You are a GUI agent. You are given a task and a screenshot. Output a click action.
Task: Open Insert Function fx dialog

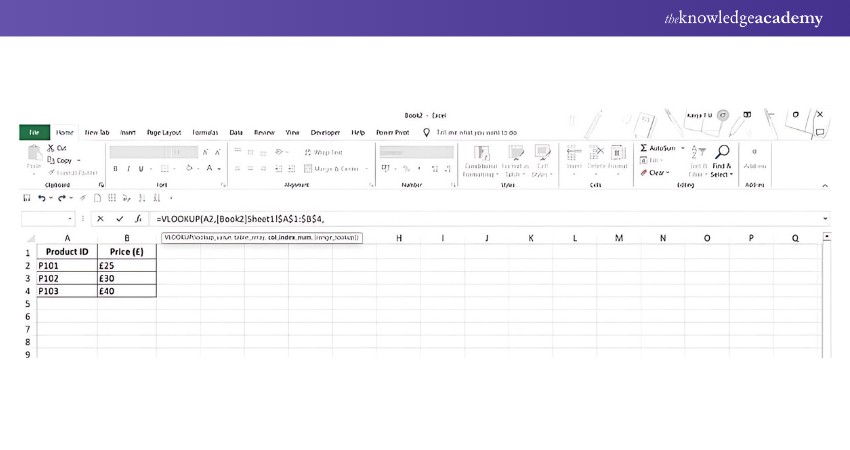coord(139,218)
